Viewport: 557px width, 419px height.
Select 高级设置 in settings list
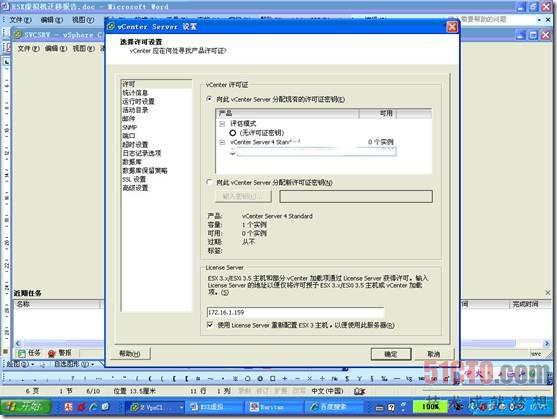(x=135, y=188)
